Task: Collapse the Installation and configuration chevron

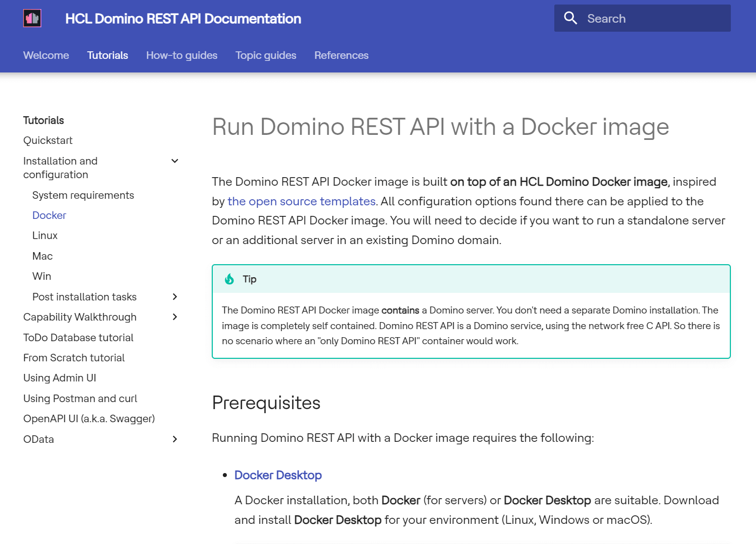Action: 175,161
